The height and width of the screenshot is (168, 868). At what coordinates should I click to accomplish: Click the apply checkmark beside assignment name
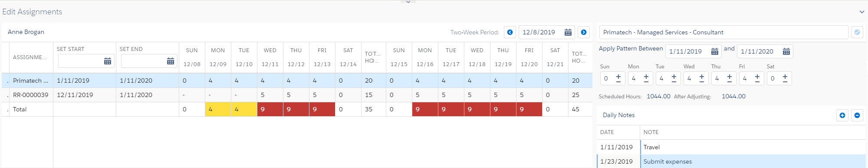pyautogui.click(x=857, y=32)
